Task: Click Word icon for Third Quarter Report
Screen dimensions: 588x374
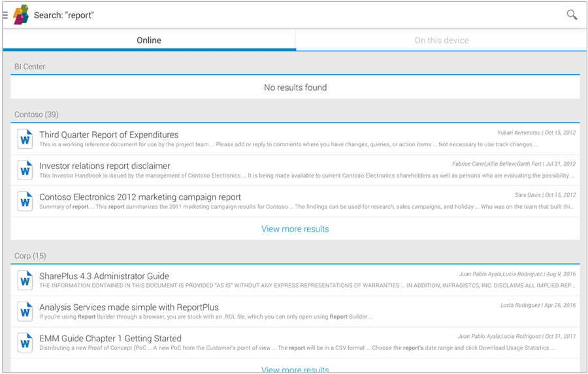Action: pyautogui.click(x=25, y=139)
